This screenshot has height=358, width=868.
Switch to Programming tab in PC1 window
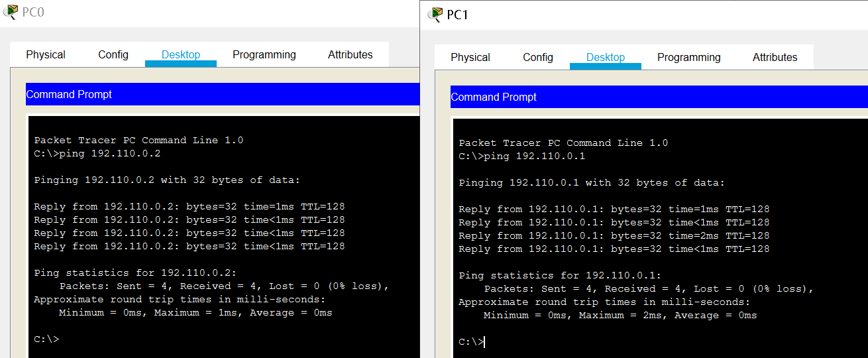tap(689, 58)
